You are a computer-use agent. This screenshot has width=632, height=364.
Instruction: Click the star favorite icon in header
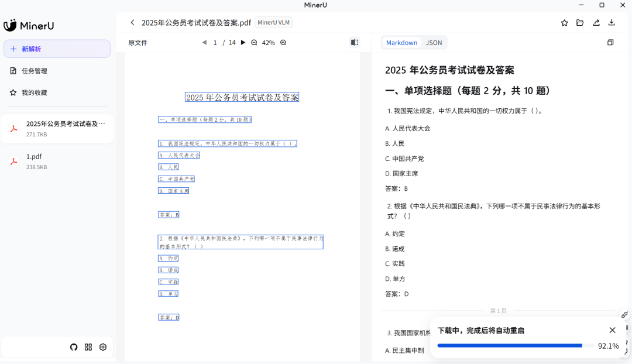tap(564, 23)
